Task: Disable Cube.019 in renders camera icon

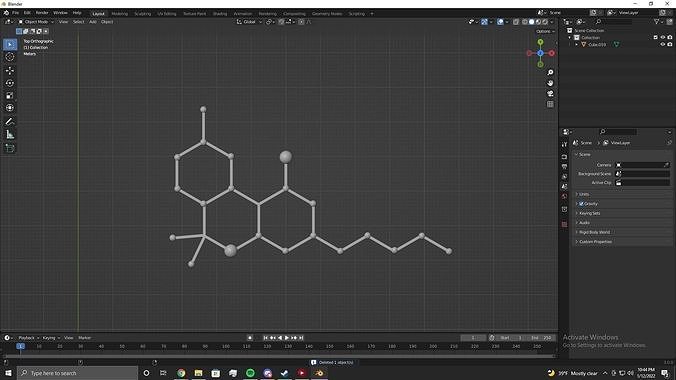Action: (x=670, y=44)
